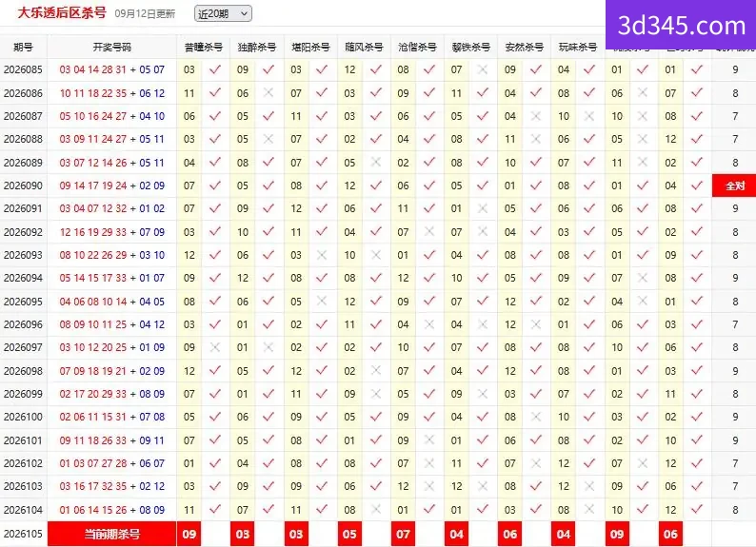Click the gray cross beside 09 in row 2026097
The width and height of the screenshot is (756, 547).
[x=215, y=347]
